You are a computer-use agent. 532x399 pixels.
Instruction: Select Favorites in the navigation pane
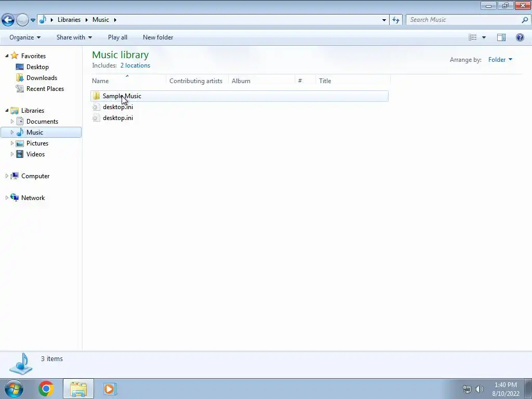coord(33,56)
